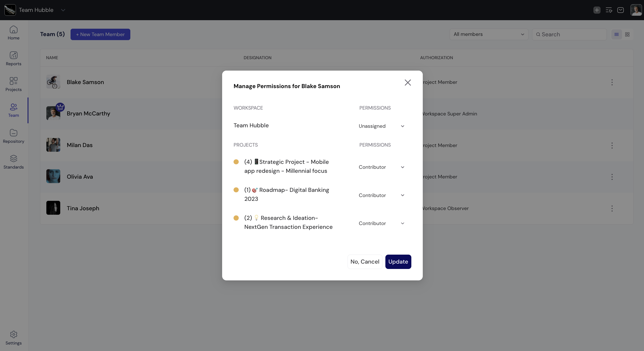Viewport: 644px width, 351px height.
Task: Switch to list view layout
Action: pyautogui.click(x=616, y=35)
